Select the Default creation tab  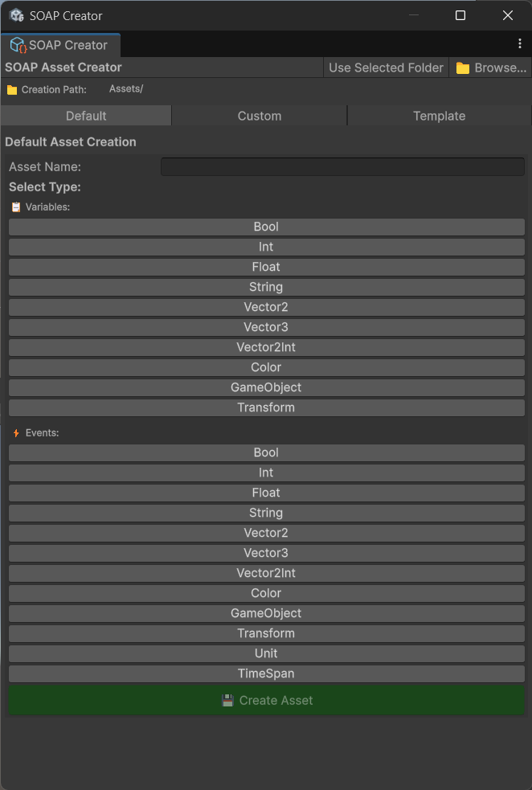86,116
